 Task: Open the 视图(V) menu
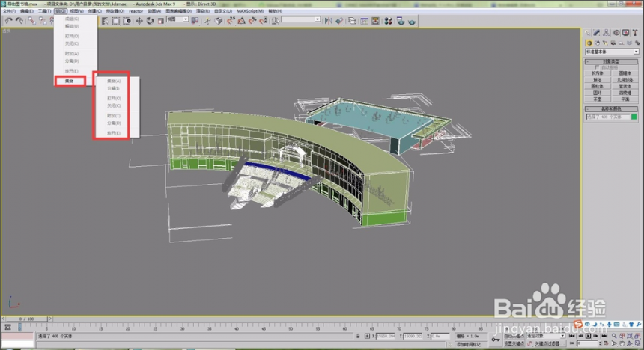(x=77, y=11)
